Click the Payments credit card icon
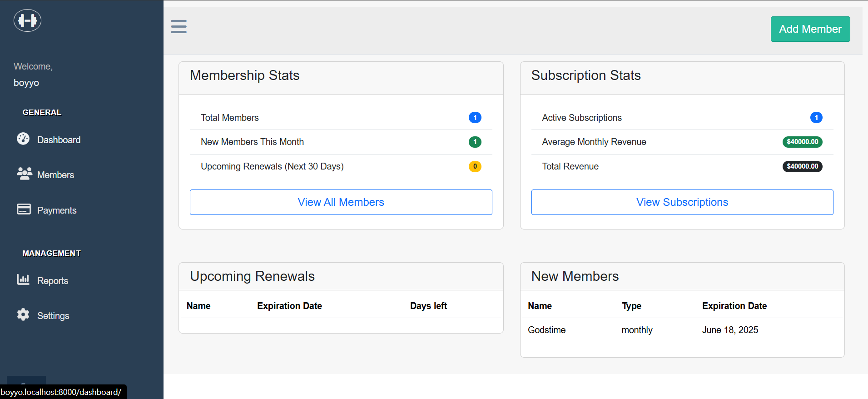 tap(24, 209)
